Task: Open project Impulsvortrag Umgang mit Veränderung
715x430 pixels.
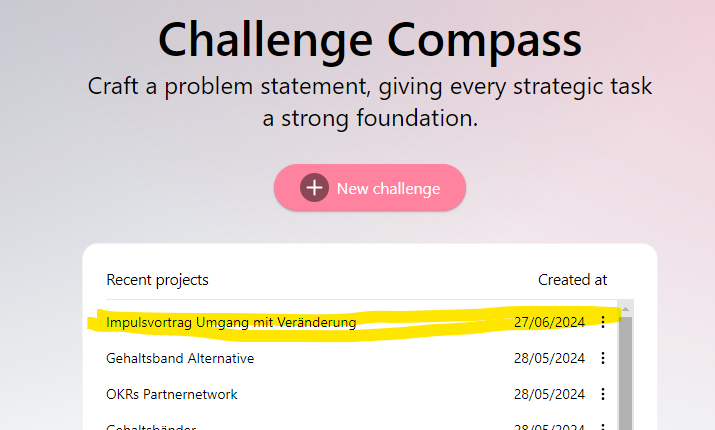Action: pyautogui.click(x=231, y=322)
